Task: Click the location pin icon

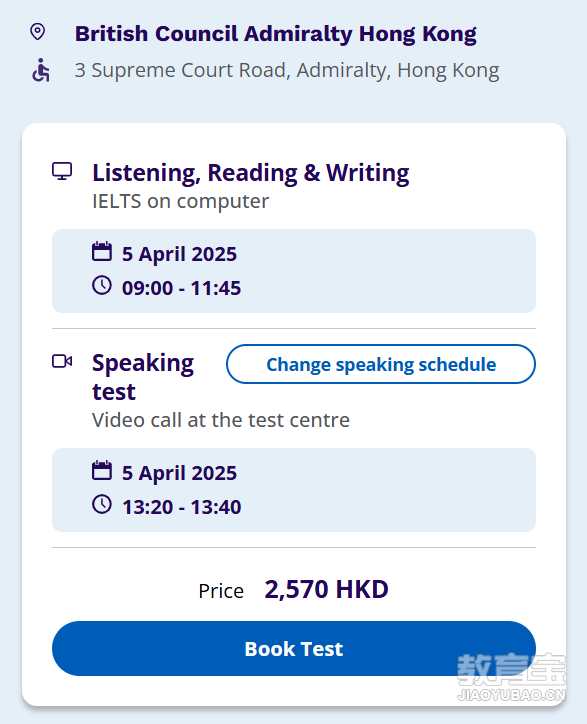Action: pyautogui.click(x=37, y=32)
